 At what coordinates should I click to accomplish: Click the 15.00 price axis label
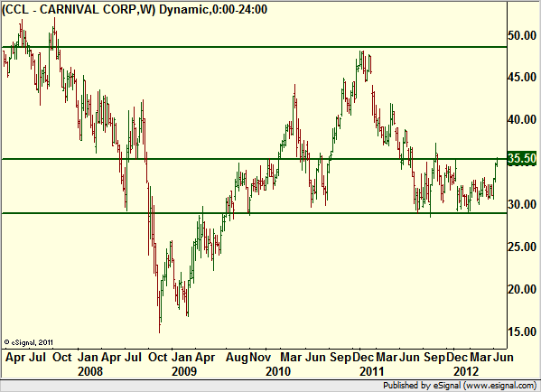[522, 331]
